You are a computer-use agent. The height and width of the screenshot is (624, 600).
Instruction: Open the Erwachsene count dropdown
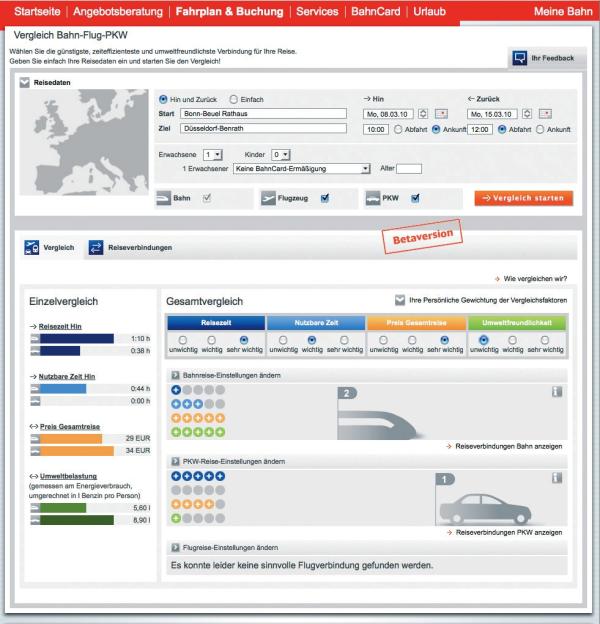(x=213, y=154)
